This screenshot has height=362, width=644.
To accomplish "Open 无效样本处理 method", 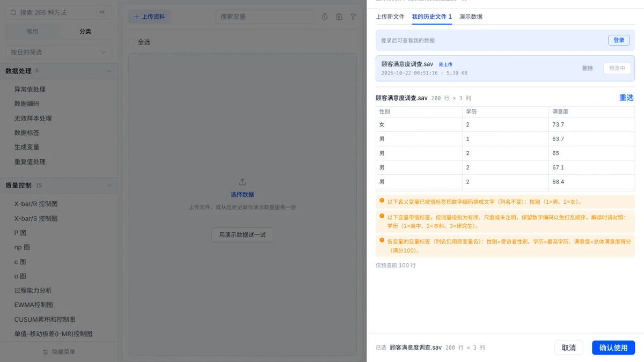I will click(33, 119).
